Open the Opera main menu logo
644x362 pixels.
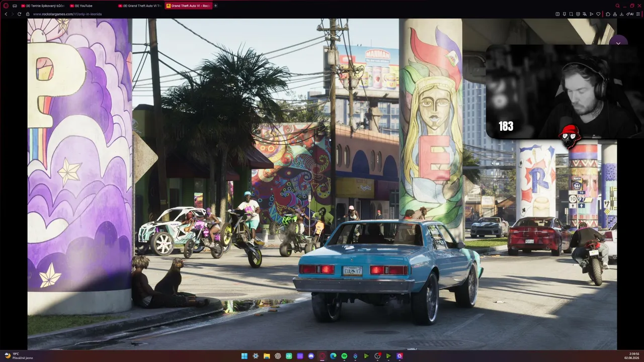(6, 6)
